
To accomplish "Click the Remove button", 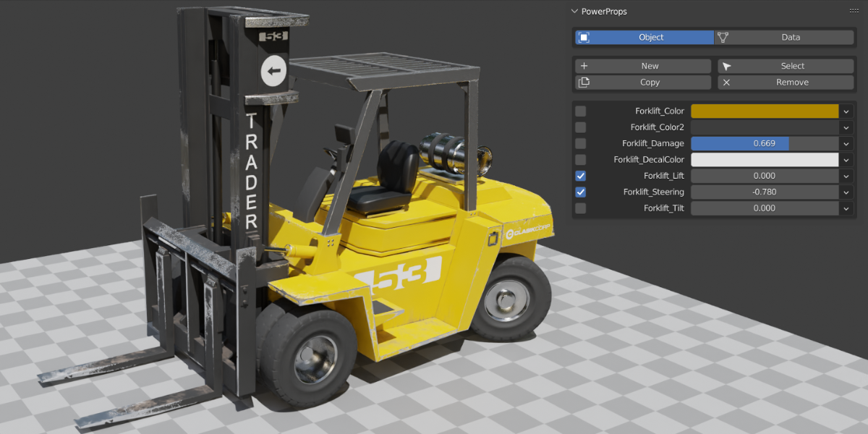I will (x=786, y=82).
